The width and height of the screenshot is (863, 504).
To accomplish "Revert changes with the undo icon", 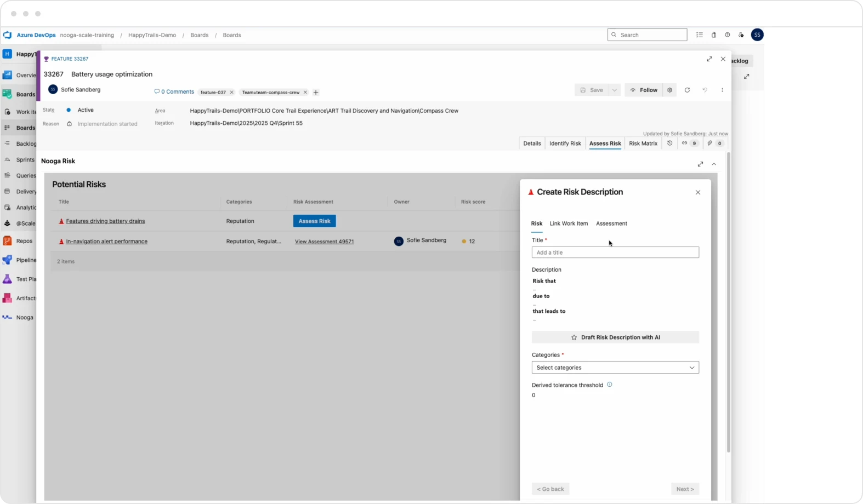I will click(x=705, y=90).
